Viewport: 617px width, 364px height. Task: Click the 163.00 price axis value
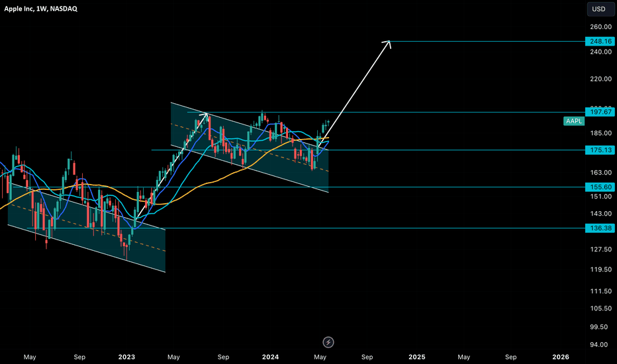[x=601, y=173]
